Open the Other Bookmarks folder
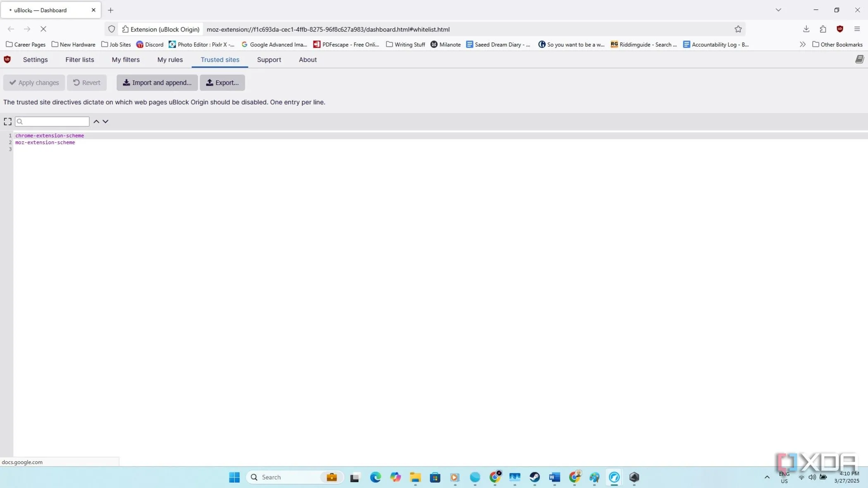 [x=837, y=44]
